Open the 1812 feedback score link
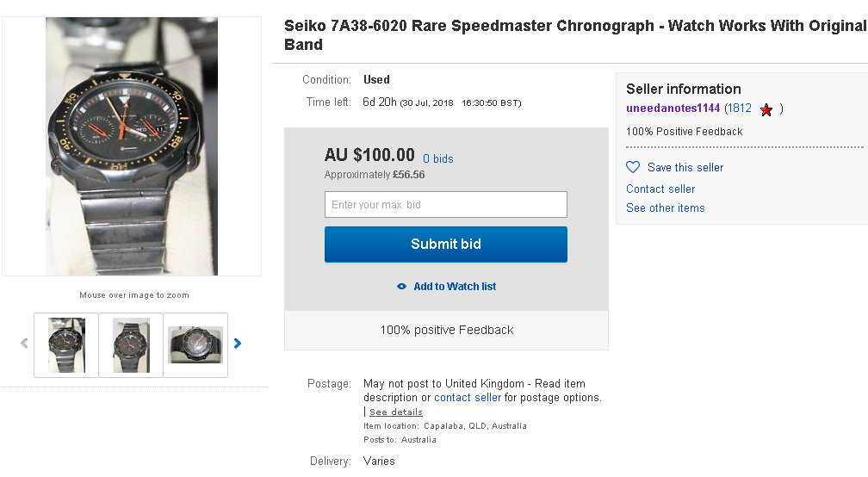This screenshot has height=477, width=868. pyautogui.click(x=739, y=108)
